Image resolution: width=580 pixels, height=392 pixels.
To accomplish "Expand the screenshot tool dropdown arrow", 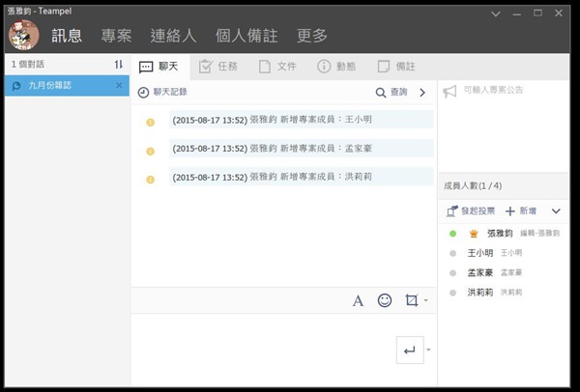I will (425, 302).
